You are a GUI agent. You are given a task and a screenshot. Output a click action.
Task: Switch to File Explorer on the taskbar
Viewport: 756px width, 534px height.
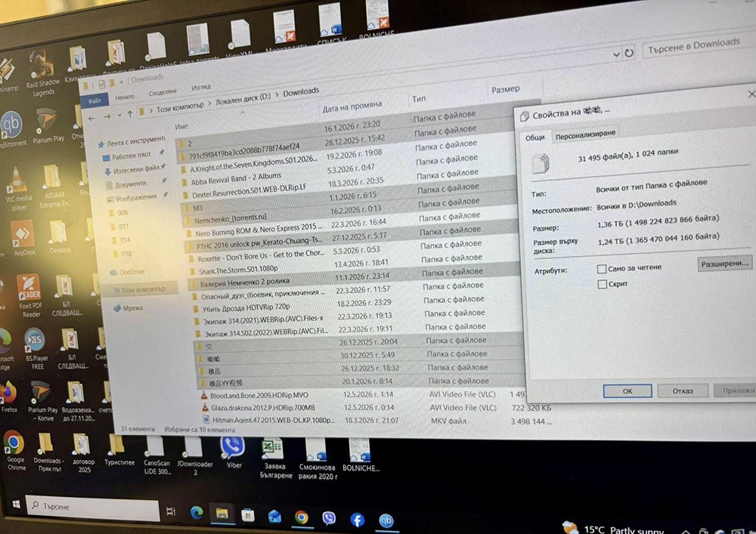point(222,514)
